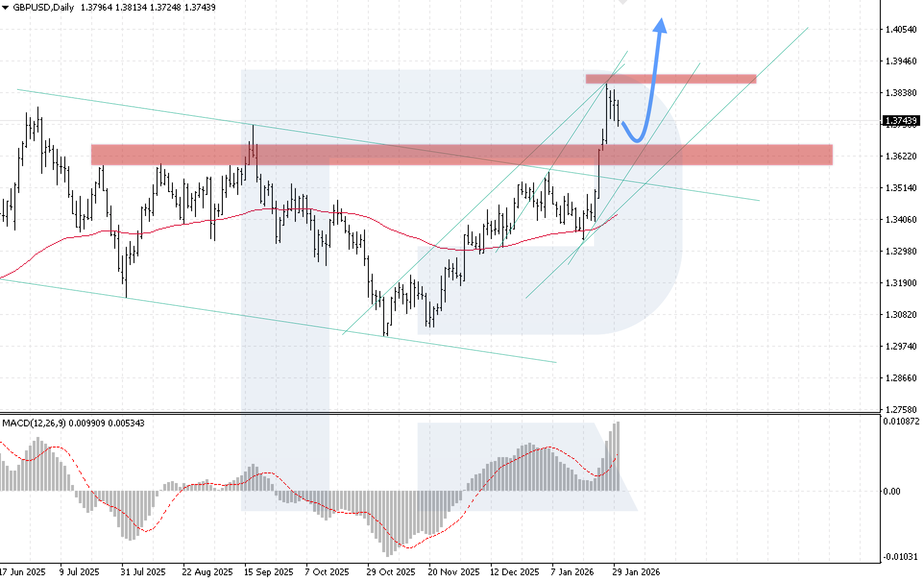Click the triangle beside the GBPUSD,Daily title

click(5, 7)
